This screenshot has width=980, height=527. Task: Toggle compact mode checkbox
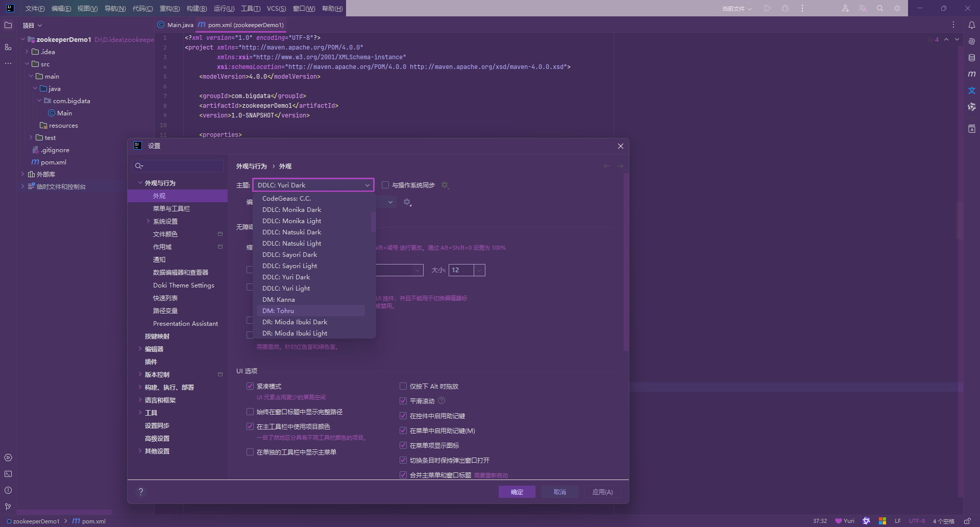point(250,386)
